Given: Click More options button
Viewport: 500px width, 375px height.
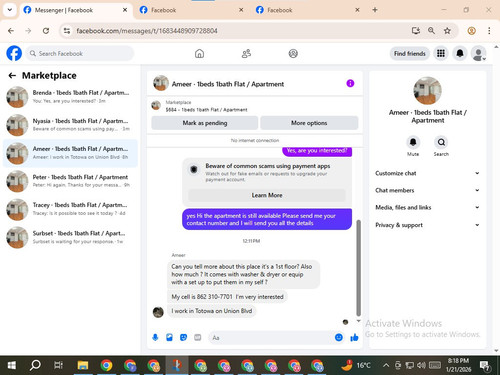Looking at the screenshot, I should pyautogui.click(x=309, y=123).
